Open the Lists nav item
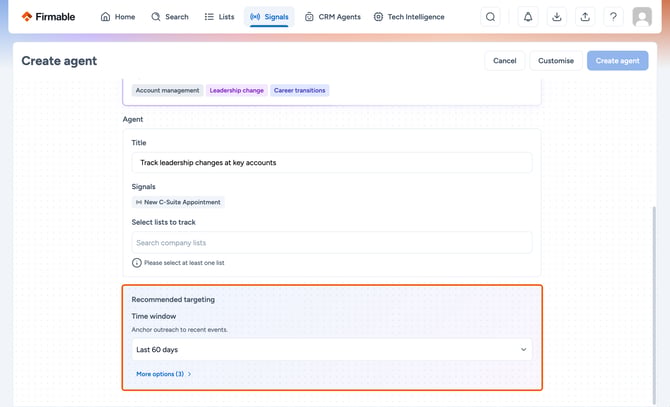The width and height of the screenshot is (670, 407). (219, 17)
